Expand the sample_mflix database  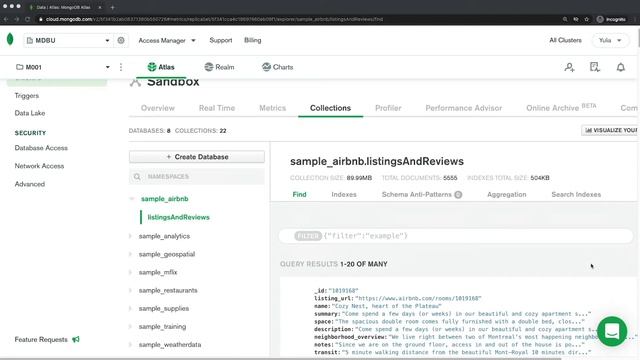coord(130,272)
